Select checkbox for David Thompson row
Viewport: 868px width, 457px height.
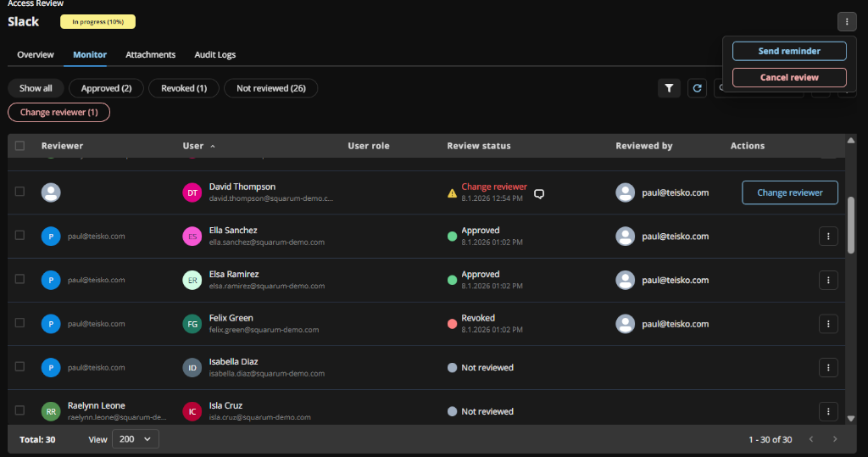20,191
